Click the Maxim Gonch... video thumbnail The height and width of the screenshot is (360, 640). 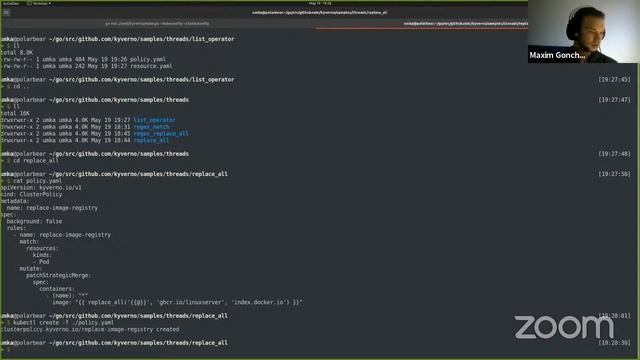(x=584, y=31)
